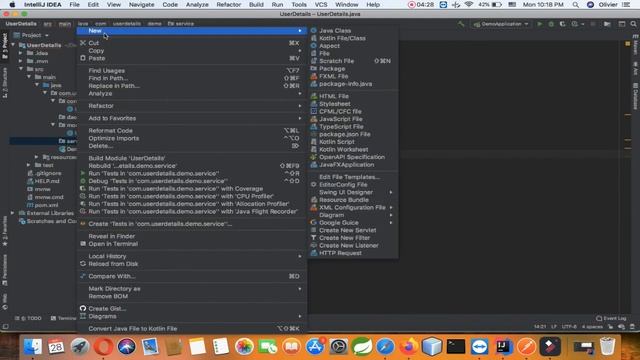
Task: Toggle the Persistence tool window side tab
Action: click(4, 269)
